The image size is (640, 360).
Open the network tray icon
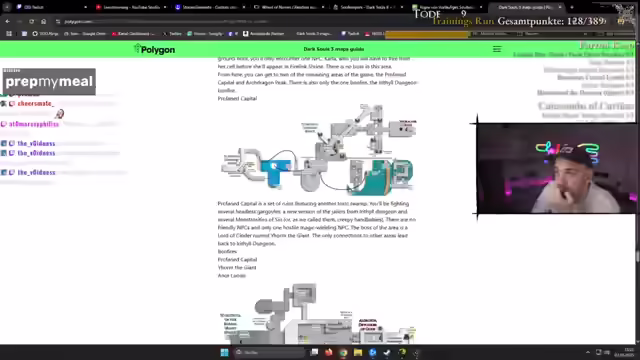(599, 352)
